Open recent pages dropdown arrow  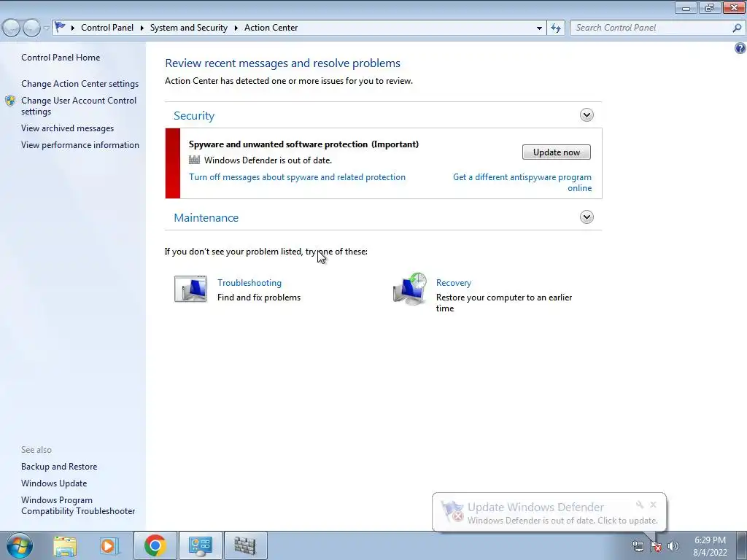tap(46, 28)
